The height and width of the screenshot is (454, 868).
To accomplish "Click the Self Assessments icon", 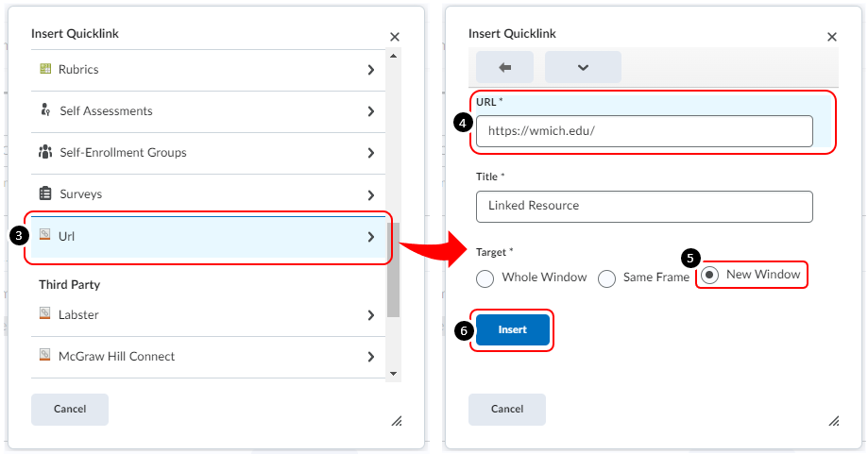I will [x=44, y=110].
